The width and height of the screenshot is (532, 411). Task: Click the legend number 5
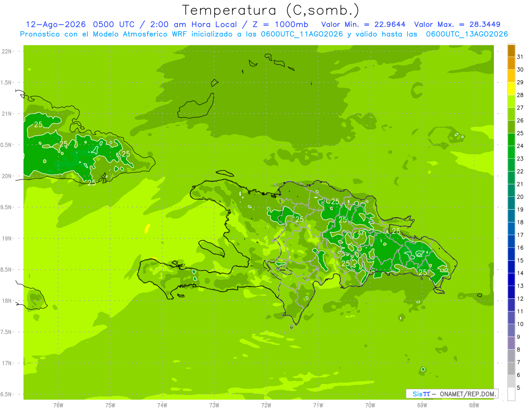pos(519,388)
